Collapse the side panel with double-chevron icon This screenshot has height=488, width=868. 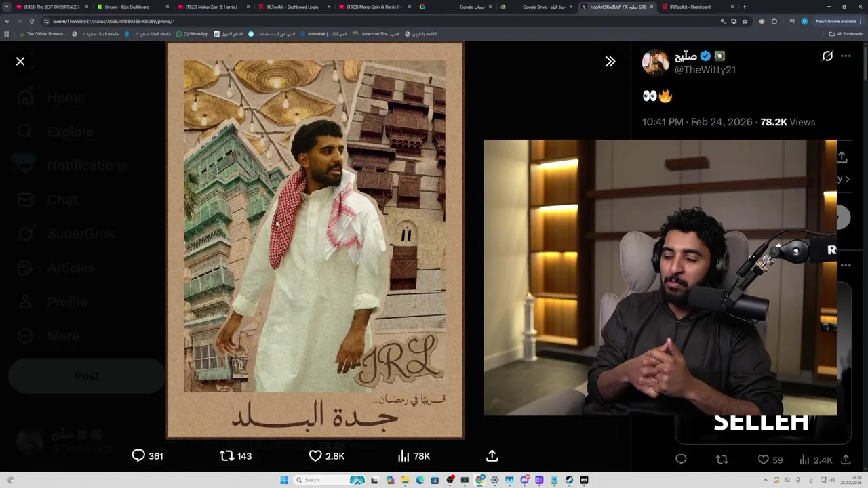(x=610, y=62)
